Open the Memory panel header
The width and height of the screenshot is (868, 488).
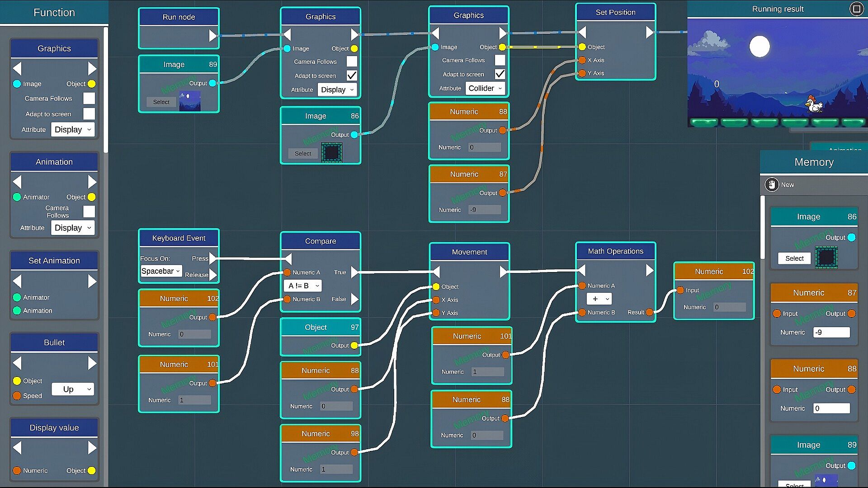pos(814,162)
